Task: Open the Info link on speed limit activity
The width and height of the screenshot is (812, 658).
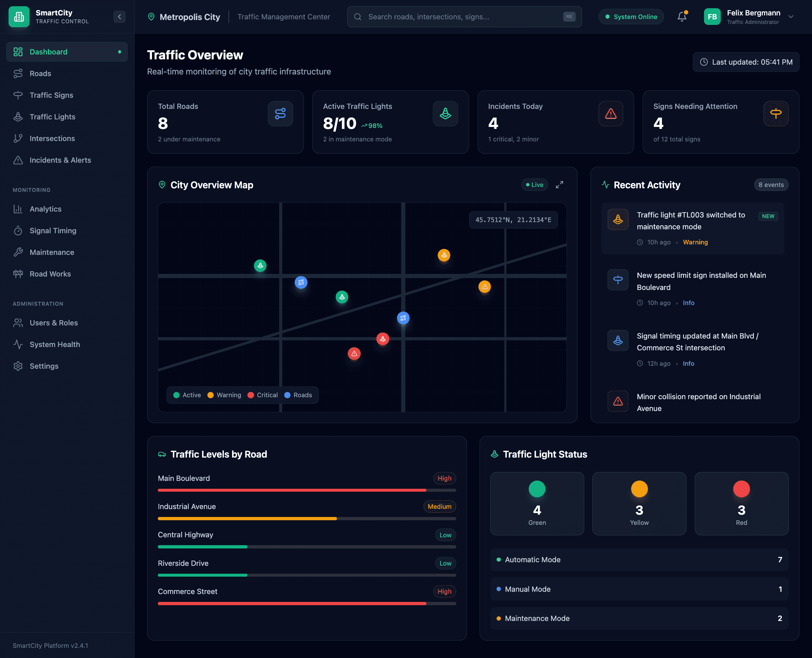Action: 688,302
